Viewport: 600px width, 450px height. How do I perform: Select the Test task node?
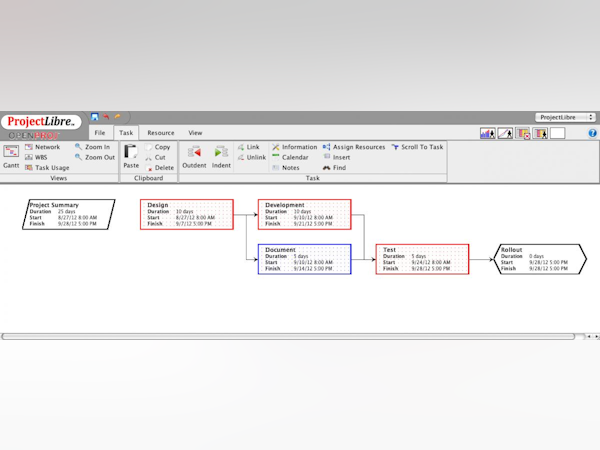(422, 259)
